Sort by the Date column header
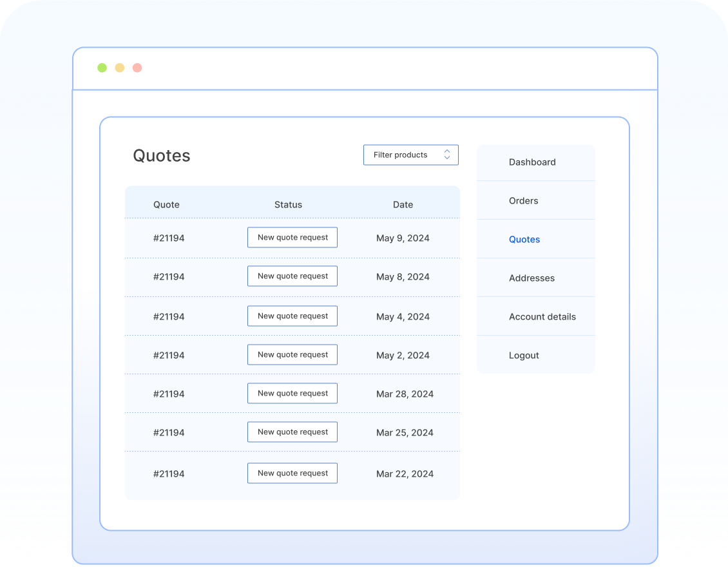 pos(403,204)
